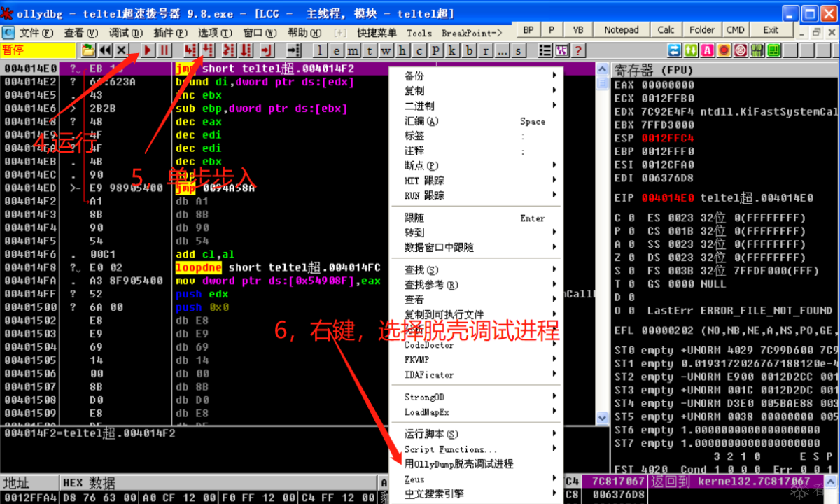
Task: Open the patches window with 'P' button
Action: click(436, 50)
